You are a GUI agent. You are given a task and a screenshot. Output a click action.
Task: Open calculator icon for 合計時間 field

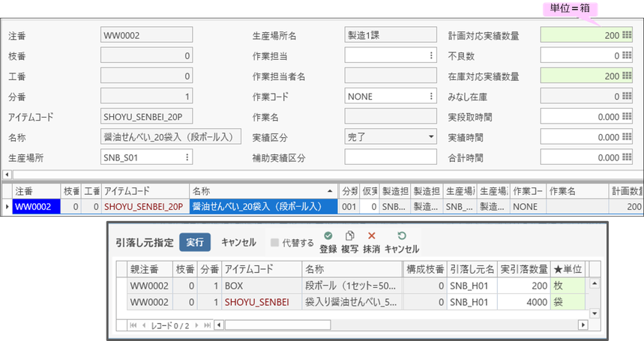pyautogui.click(x=627, y=157)
